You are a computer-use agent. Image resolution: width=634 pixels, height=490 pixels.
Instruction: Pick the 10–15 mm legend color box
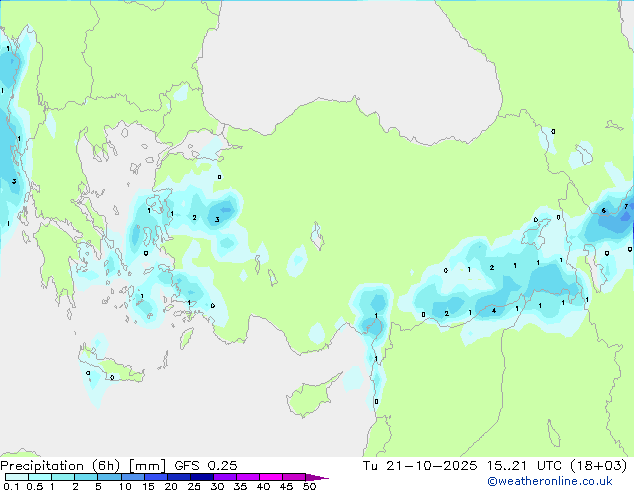click(x=132, y=477)
